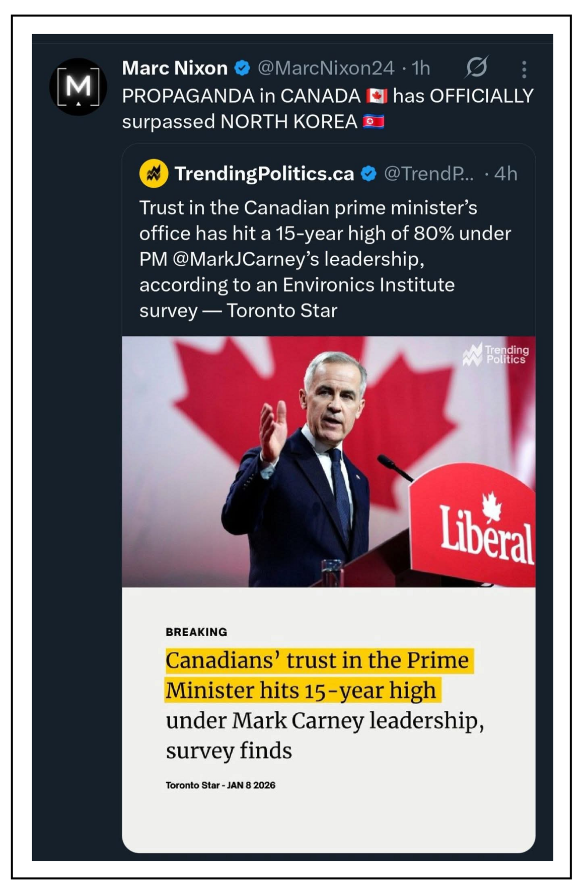Click the verified badge beside TrendingPolitics.ca

[x=369, y=174]
